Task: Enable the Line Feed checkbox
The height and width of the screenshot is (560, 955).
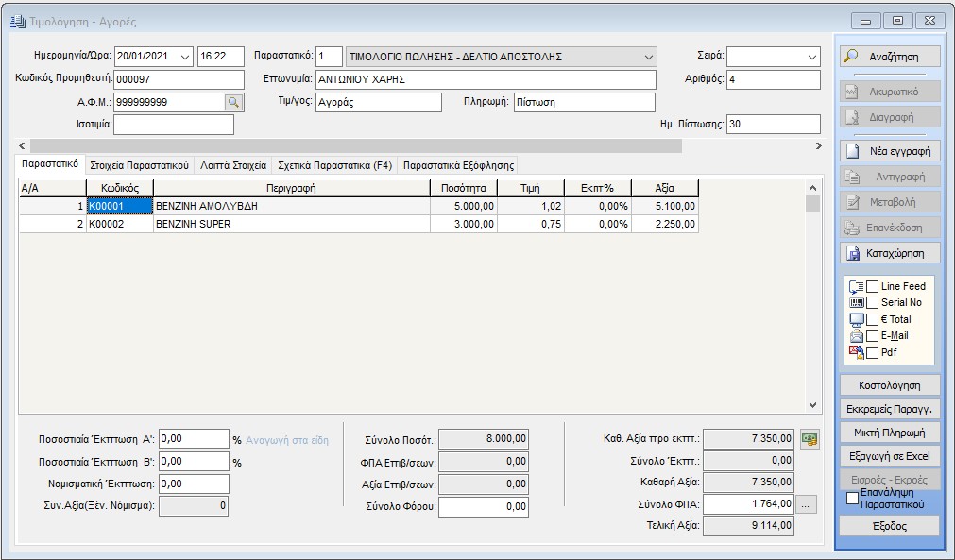Action: pyautogui.click(x=872, y=287)
